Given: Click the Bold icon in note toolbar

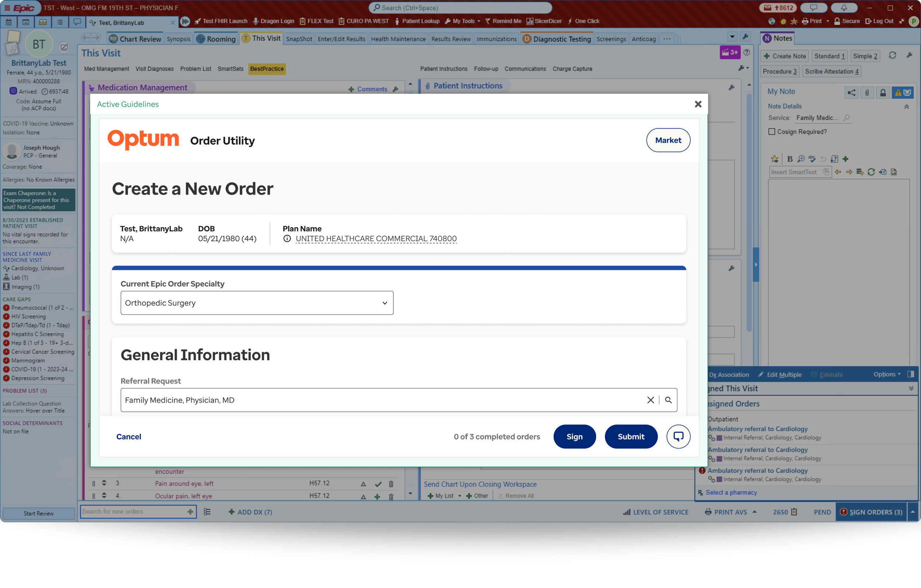Looking at the screenshot, I should 789,159.
